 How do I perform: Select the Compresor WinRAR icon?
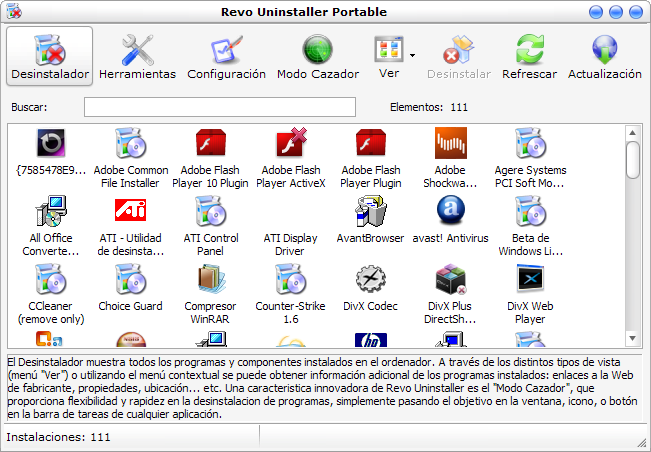[210, 283]
